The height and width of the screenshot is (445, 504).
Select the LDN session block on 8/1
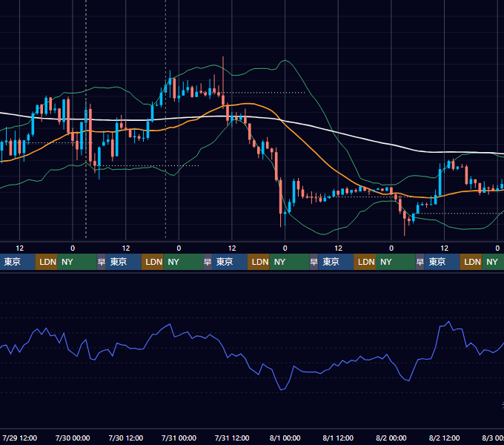point(365,262)
